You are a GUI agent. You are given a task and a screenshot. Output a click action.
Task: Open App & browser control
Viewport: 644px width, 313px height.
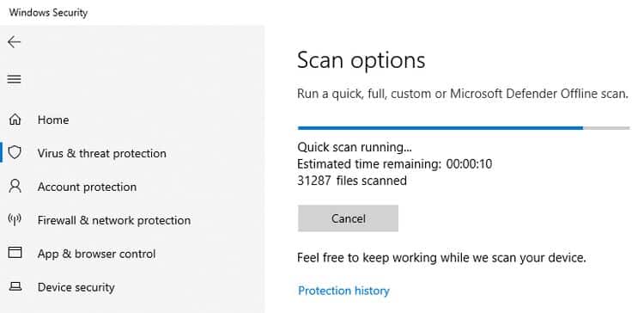pyautogui.click(x=96, y=254)
